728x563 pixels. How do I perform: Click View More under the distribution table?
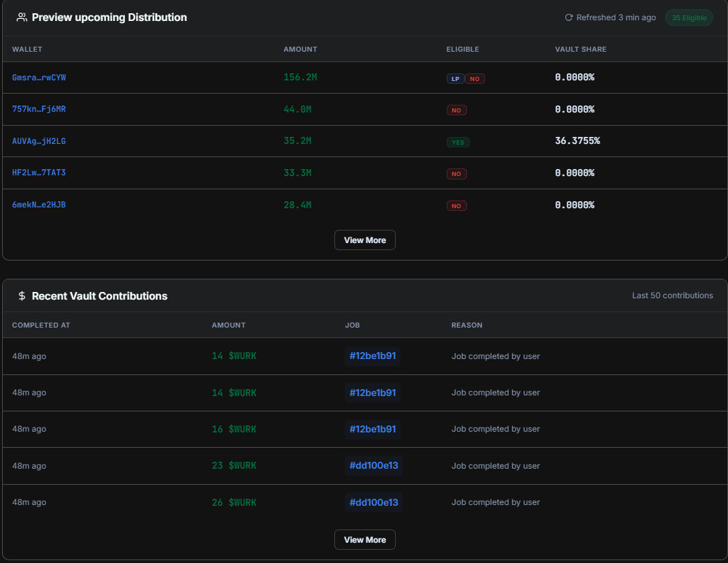pyautogui.click(x=365, y=240)
